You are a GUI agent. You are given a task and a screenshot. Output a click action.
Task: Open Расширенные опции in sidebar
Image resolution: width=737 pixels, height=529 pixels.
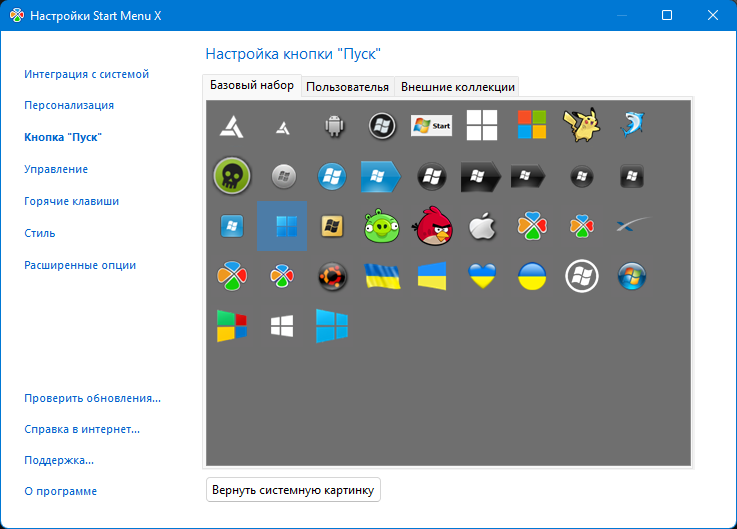(x=80, y=265)
